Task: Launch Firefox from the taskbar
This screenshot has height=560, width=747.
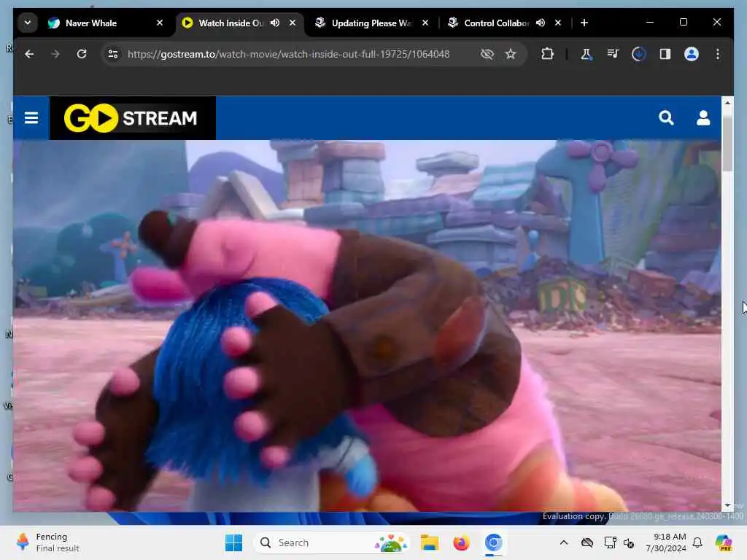Action: point(461,542)
